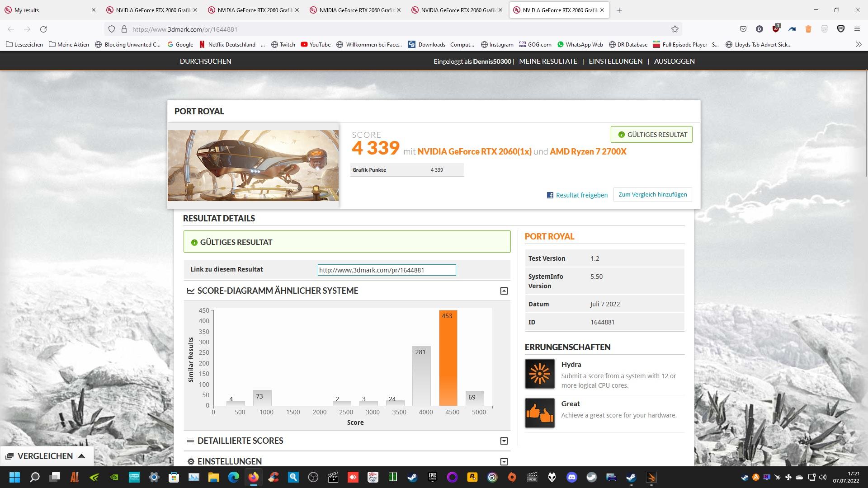Open the Twitch bookmark
Image resolution: width=868 pixels, height=488 pixels.
pyautogui.click(x=283, y=44)
